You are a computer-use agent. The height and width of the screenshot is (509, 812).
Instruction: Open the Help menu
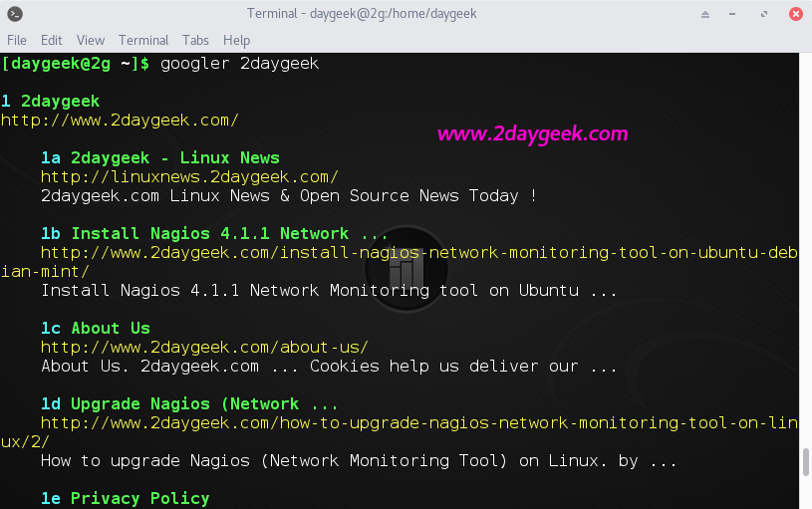237,41
